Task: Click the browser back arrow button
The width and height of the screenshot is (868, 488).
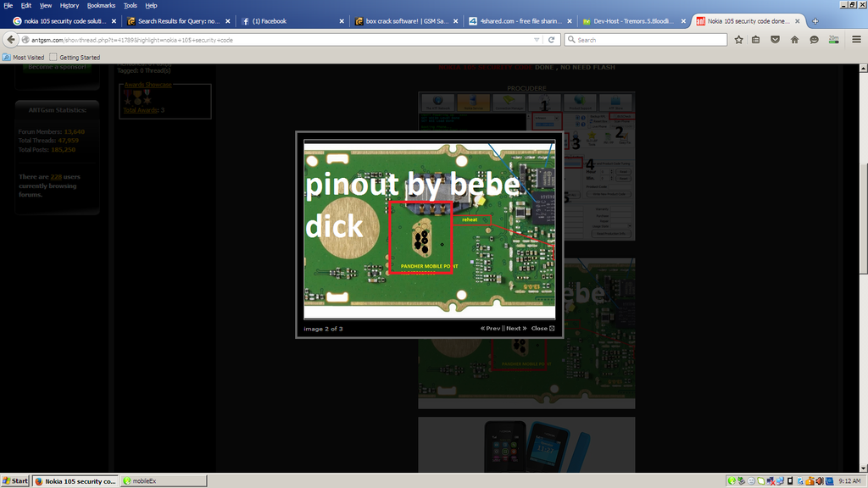Action: pyautogui.click(x=12, y=39)
